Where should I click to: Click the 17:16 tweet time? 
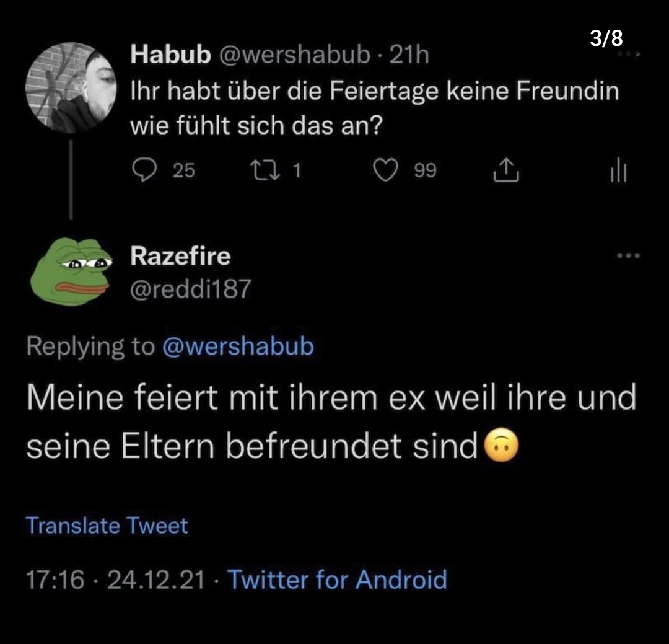click(x=55, y=580)
